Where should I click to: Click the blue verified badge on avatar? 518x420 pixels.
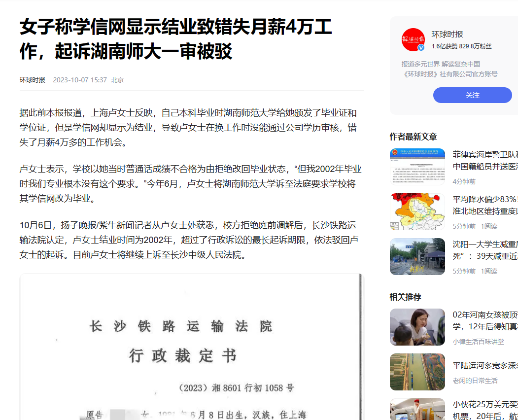421,48
